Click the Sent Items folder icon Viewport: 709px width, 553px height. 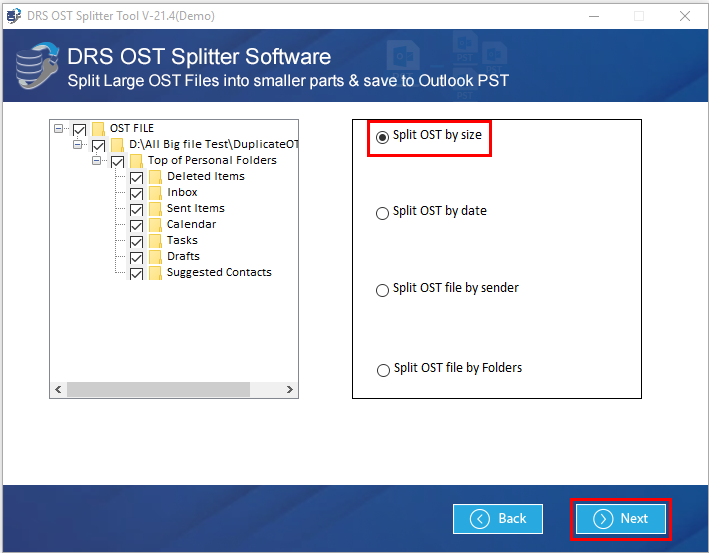[155, 209]
